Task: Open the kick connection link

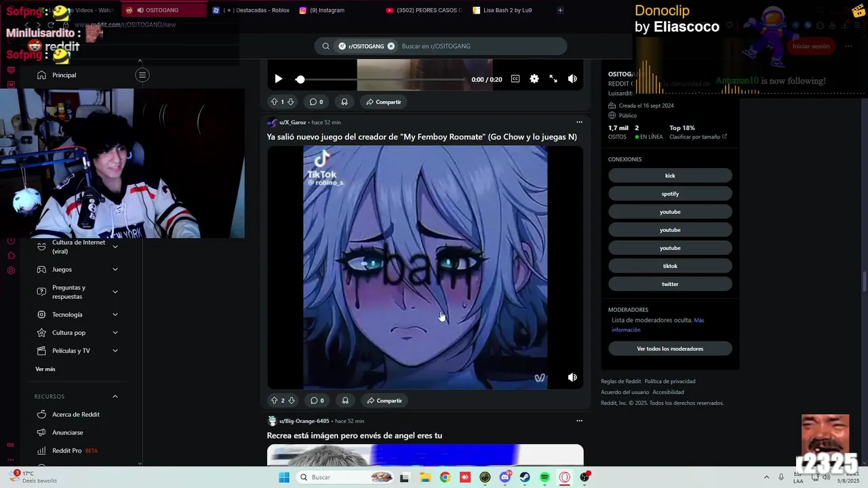Action: 670,176
